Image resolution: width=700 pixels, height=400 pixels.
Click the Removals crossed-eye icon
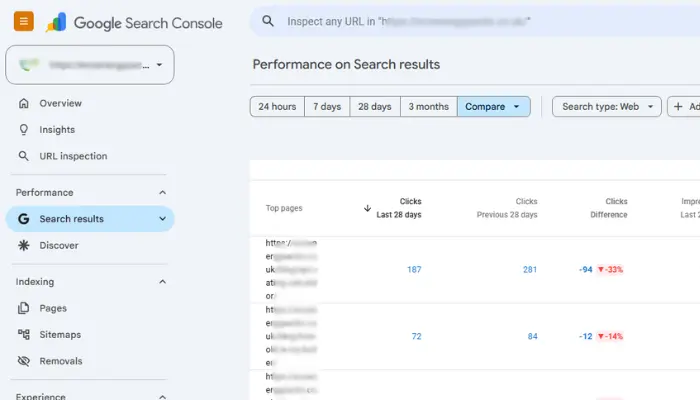(x=24, y=361)
